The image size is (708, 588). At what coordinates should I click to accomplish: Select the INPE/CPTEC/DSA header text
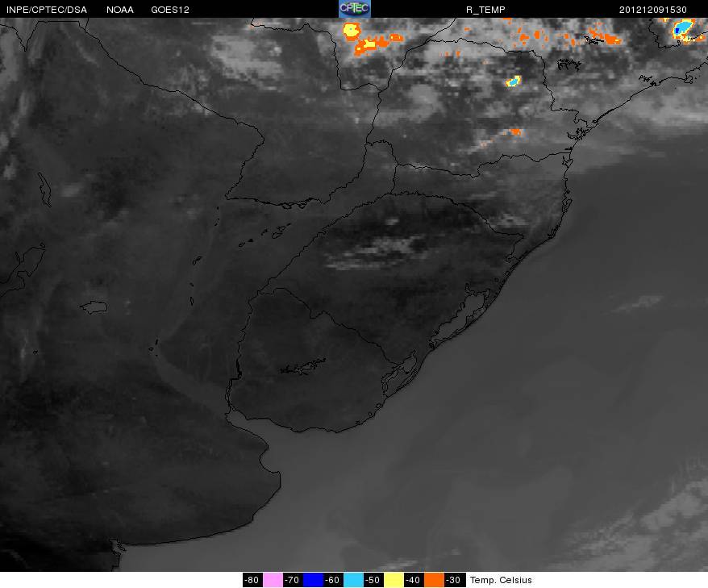47,10
